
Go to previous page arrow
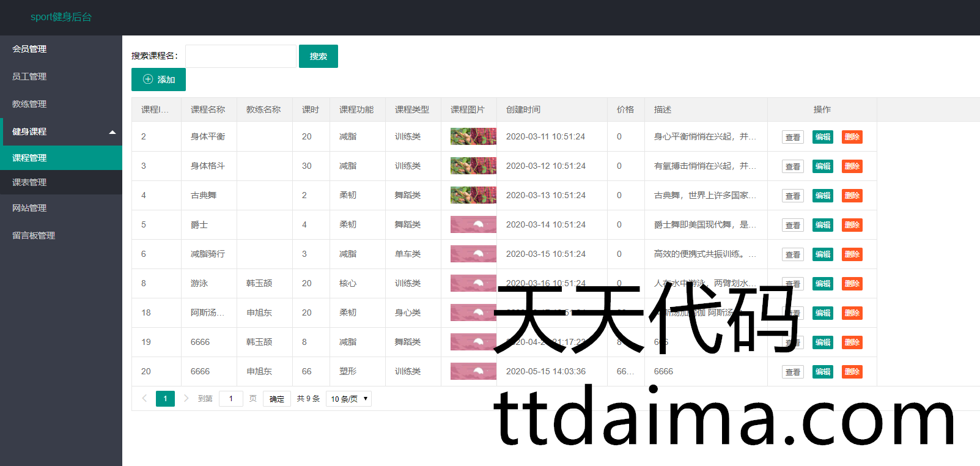click(144, 399)
